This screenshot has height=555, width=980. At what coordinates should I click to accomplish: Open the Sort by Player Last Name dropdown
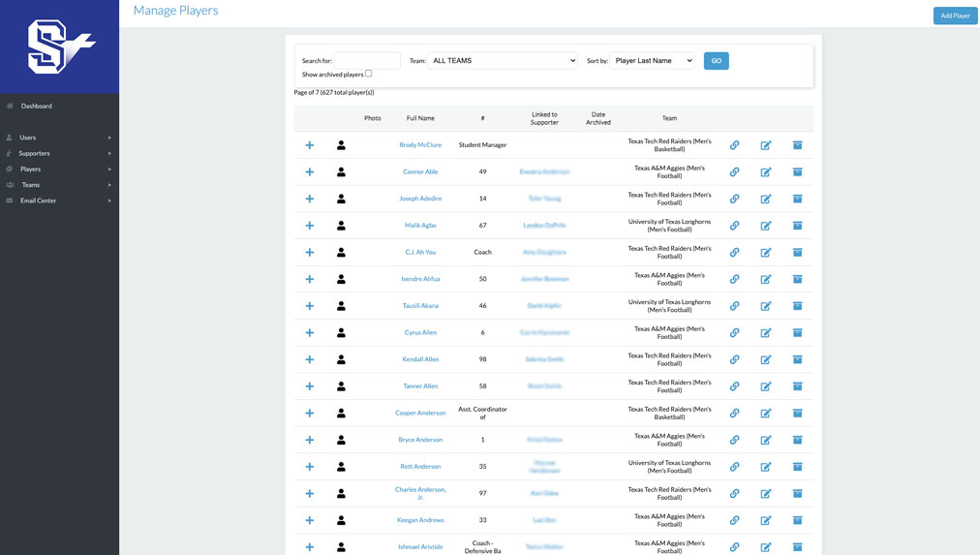point(652,61)
